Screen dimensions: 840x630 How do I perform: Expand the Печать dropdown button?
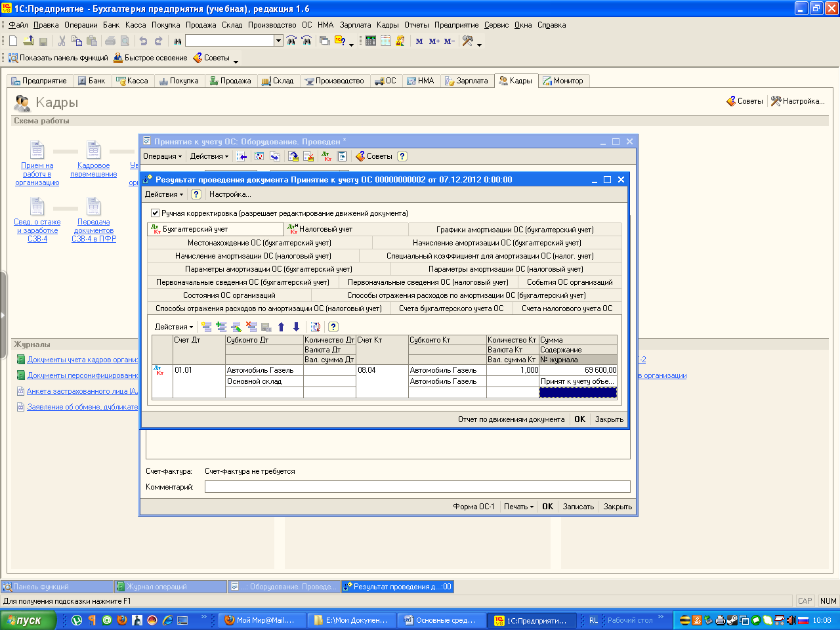pos(518,507)
